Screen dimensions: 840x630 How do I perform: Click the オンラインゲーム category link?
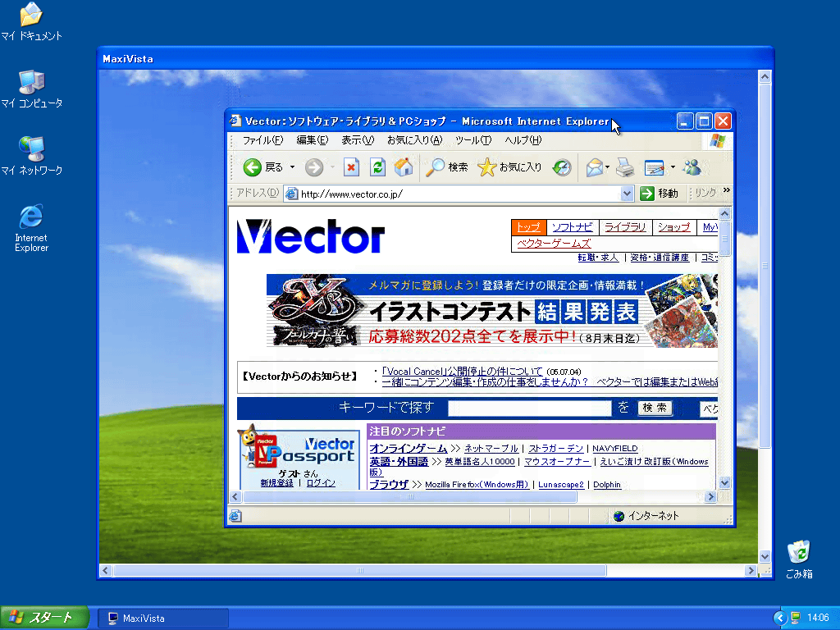[x=409, y=449]
